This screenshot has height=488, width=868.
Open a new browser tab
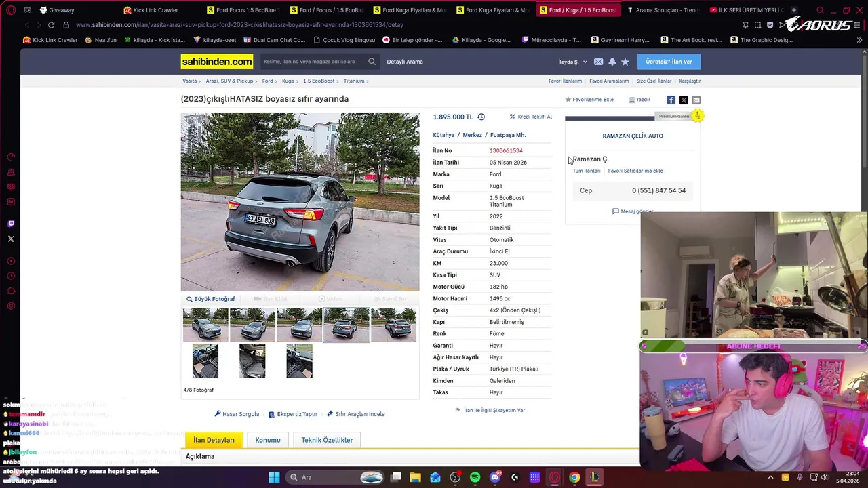(x=794, y=10)
